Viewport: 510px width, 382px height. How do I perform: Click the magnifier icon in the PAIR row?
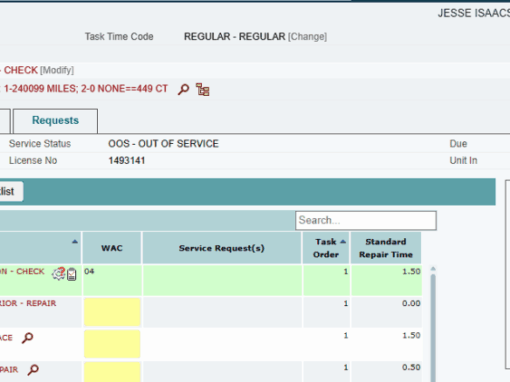pyautogui.click(x=33, y=369)
